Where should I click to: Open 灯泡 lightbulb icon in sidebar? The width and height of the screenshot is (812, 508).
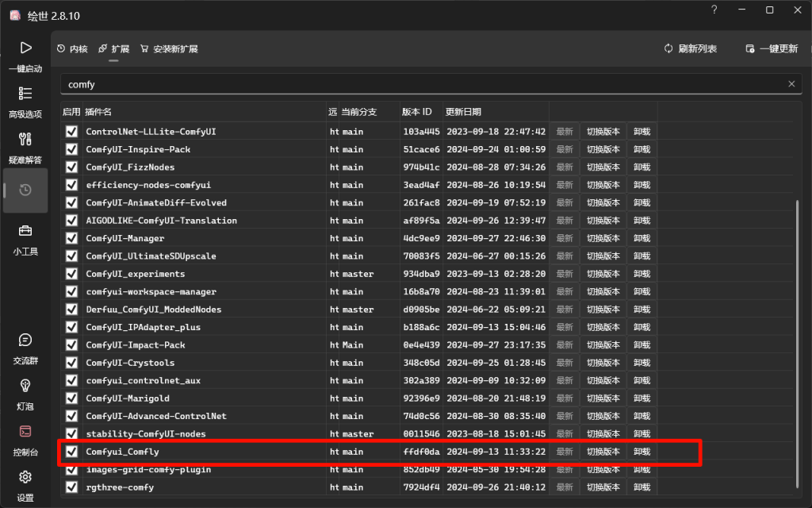click(x=25, y=386)
